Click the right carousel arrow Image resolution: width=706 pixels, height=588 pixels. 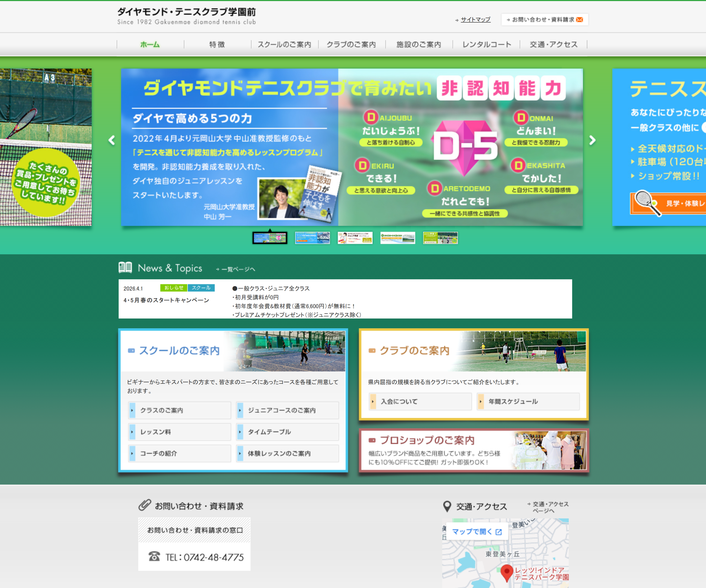coord(592,140)
